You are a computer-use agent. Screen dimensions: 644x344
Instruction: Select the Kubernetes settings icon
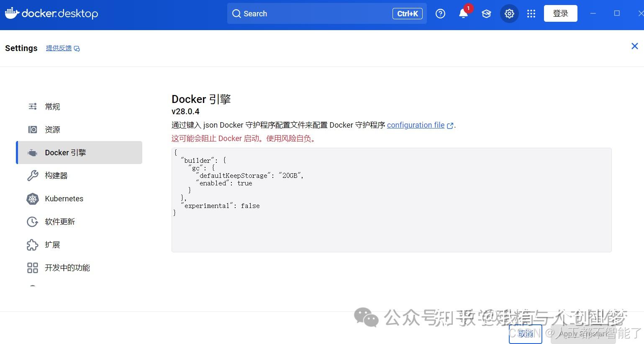33,199
